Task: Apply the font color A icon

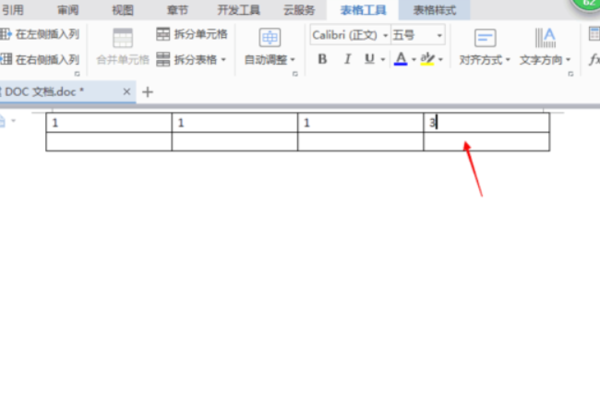Action: [x=401, y=59]
